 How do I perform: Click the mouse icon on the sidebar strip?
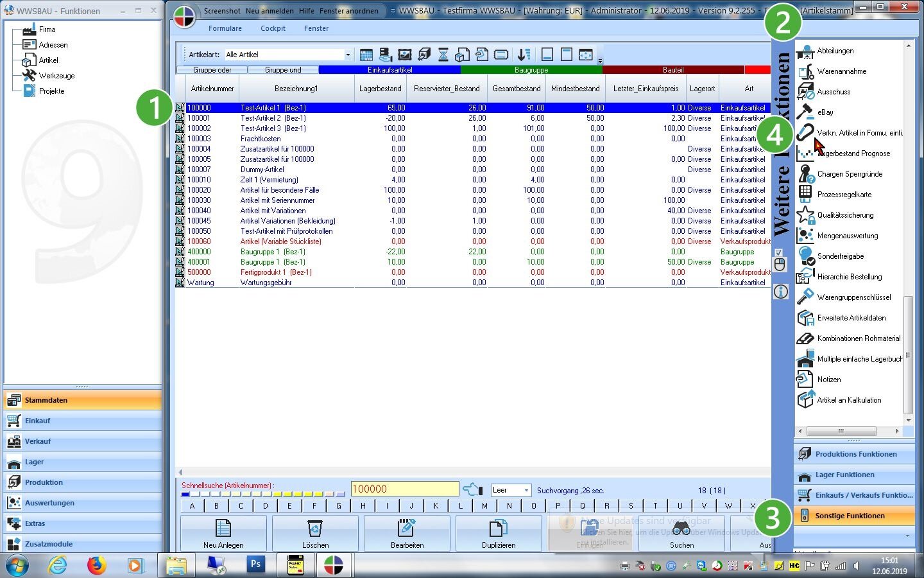780,265
